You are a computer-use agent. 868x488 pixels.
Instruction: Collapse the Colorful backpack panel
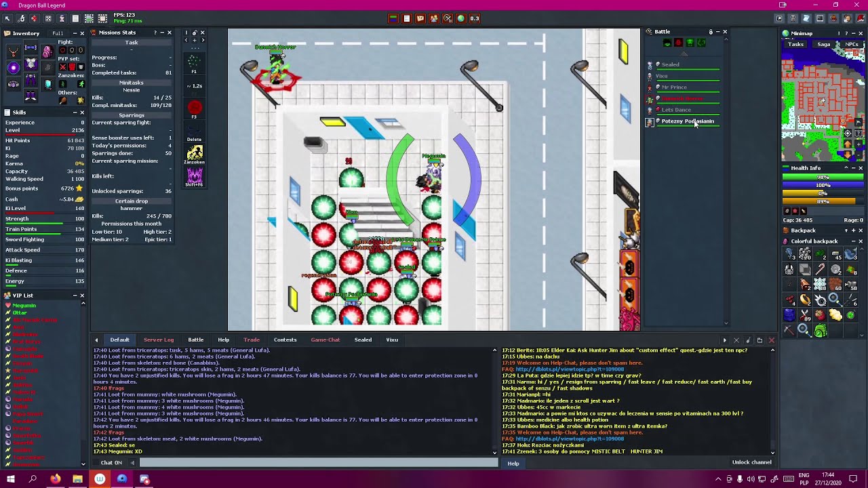(853, 241)
